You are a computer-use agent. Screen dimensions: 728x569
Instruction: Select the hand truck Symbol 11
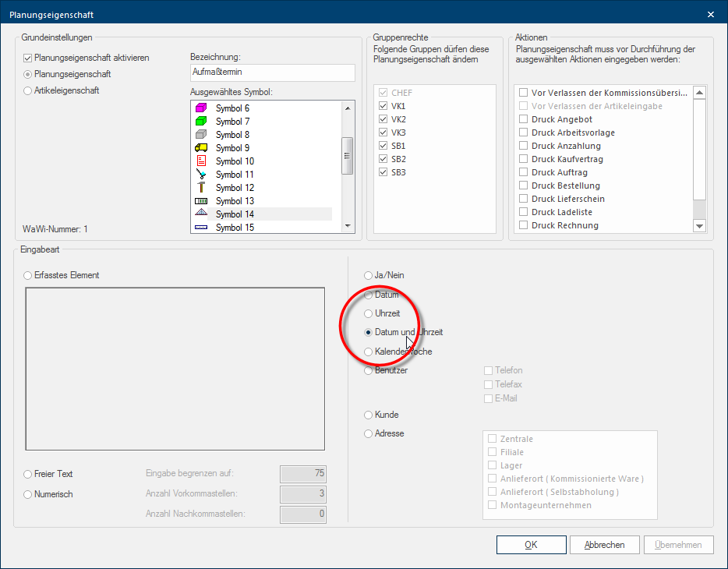click(234, 175)
